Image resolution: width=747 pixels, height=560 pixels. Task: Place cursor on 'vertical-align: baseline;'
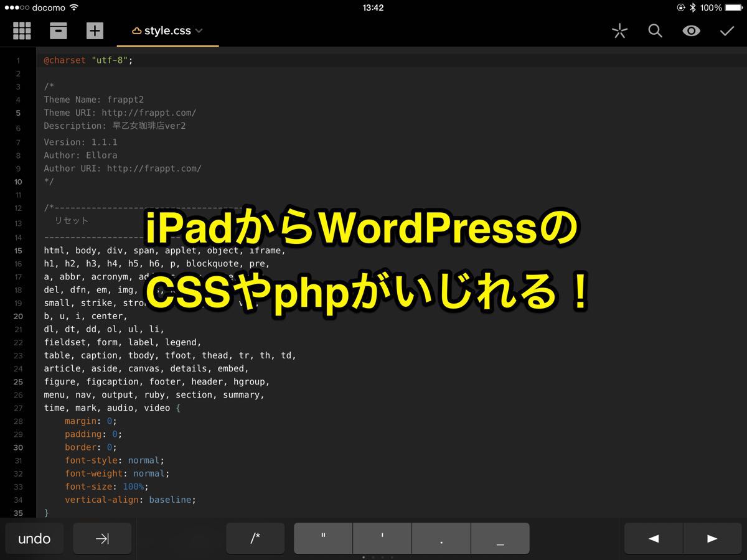(x=130, y=500)
